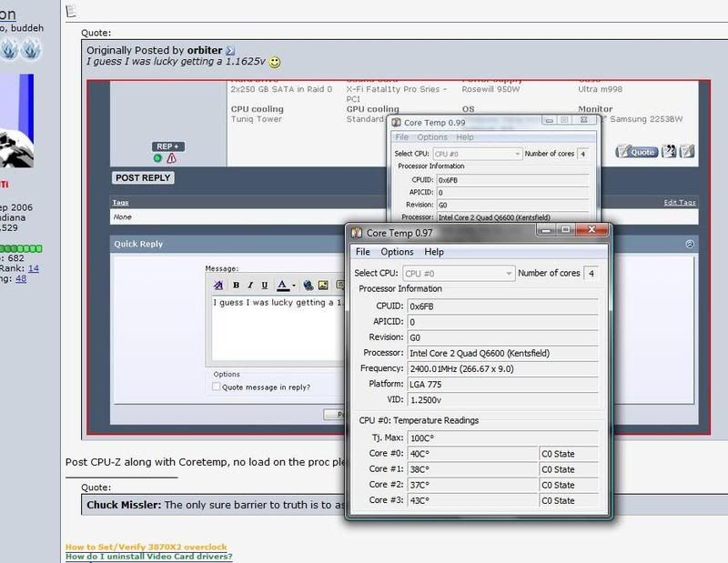Click the Processor field in Core Temp 0.97
Screen dimensions: 728x563
(503, 353)
